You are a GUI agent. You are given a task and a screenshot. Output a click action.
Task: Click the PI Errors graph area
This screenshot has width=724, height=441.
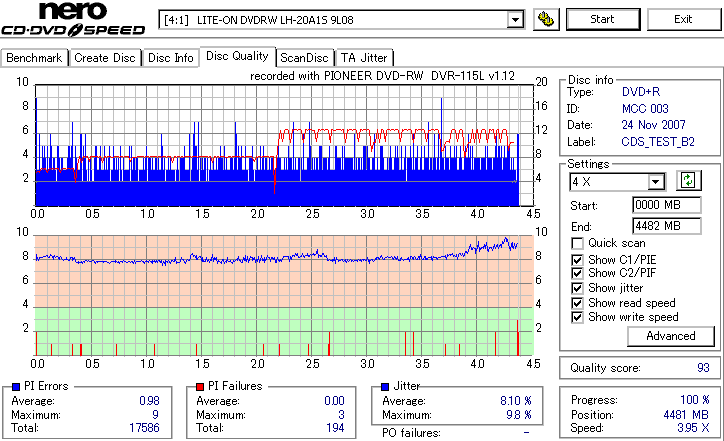[284, 145]
